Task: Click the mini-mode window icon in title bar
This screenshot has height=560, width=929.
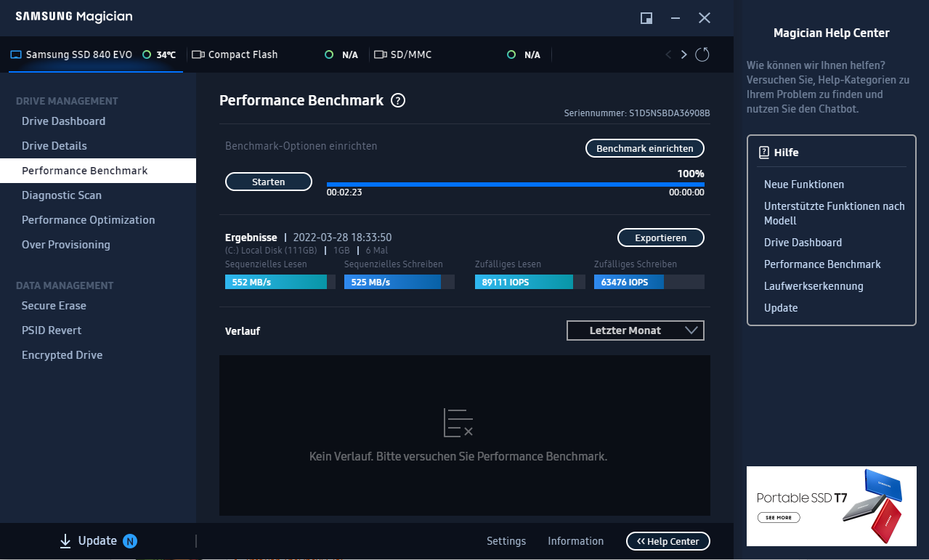Action: pos(646,18)
